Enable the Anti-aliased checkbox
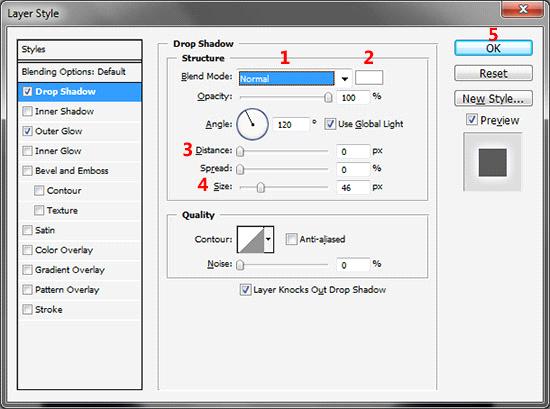 click(291, 239)
